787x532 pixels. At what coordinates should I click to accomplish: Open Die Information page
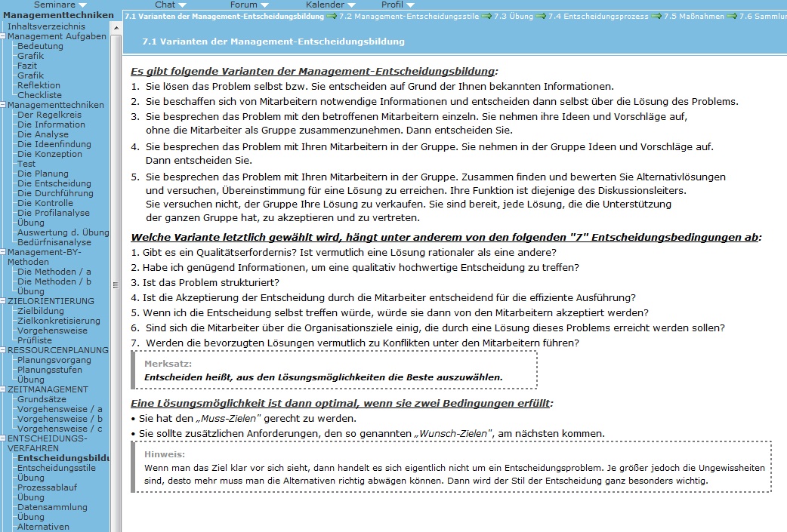(51, 125)
